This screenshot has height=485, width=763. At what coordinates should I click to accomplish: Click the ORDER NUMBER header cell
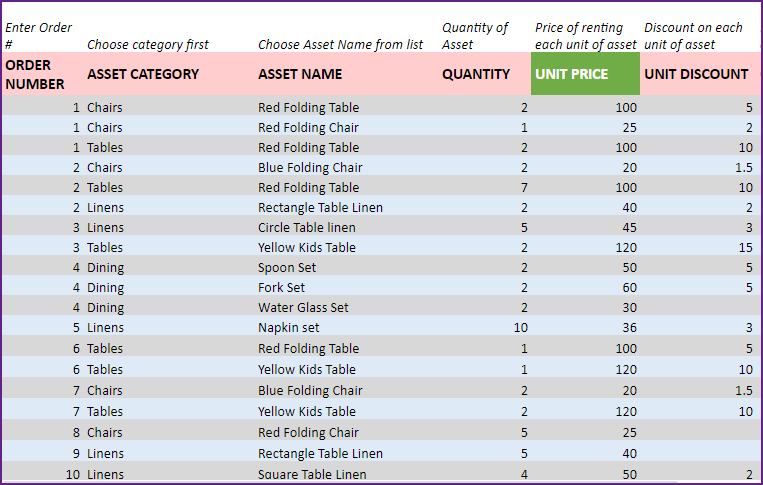(43, 74)
